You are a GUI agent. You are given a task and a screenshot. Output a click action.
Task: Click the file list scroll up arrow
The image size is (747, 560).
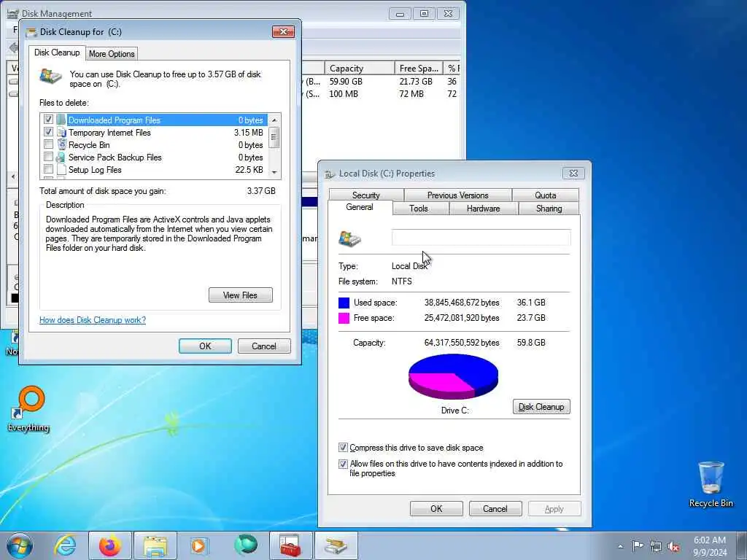(274, 120)
